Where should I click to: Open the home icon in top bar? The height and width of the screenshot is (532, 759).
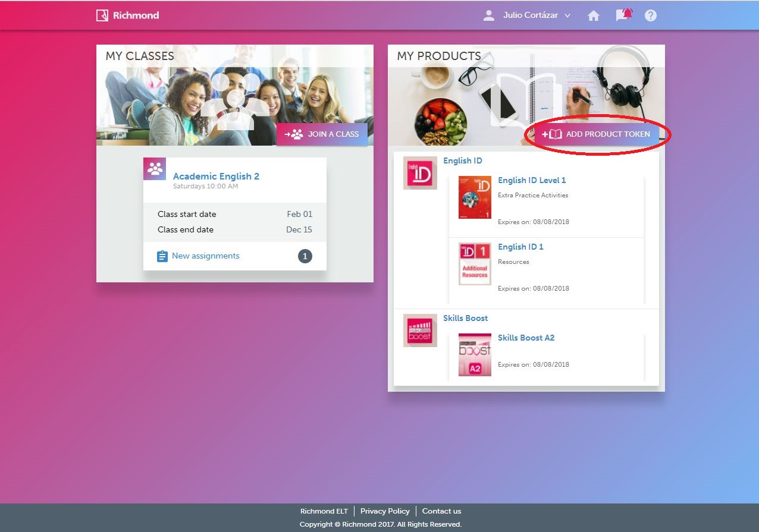pos(593,16)
